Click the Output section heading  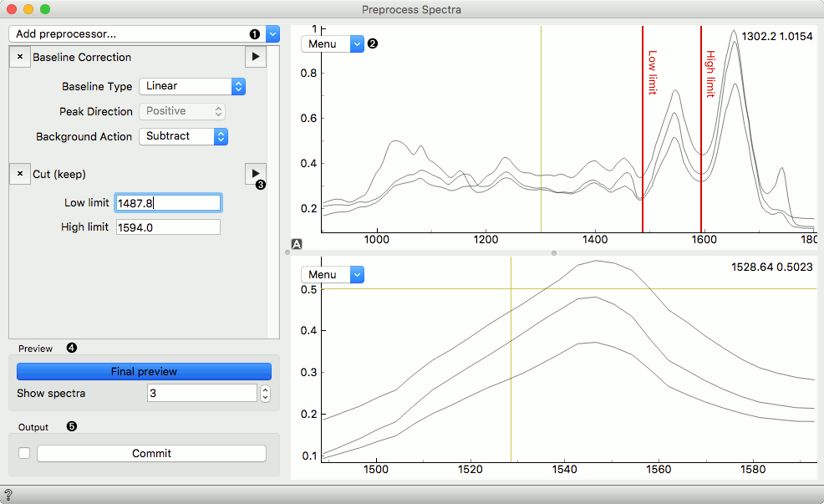point(33,428)
